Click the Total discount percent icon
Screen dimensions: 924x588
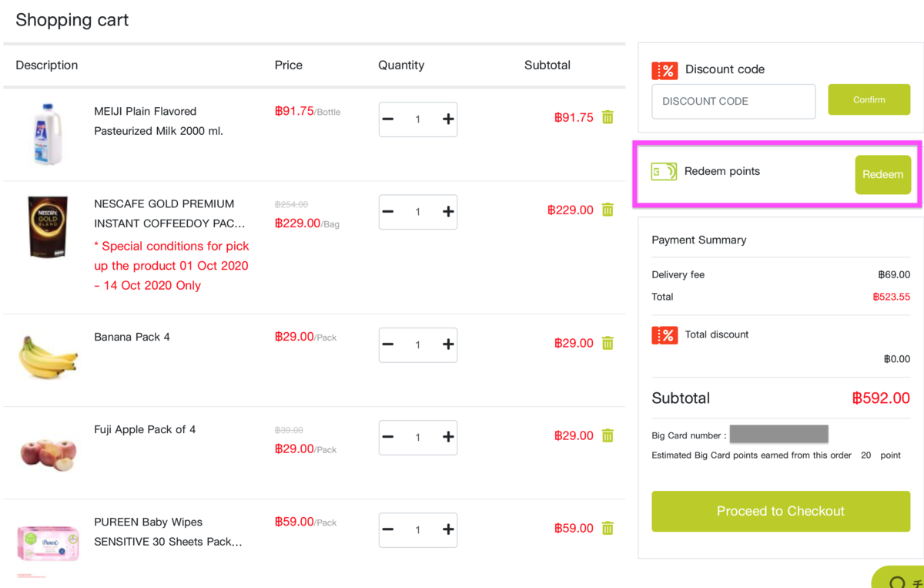tap(665, 335)
